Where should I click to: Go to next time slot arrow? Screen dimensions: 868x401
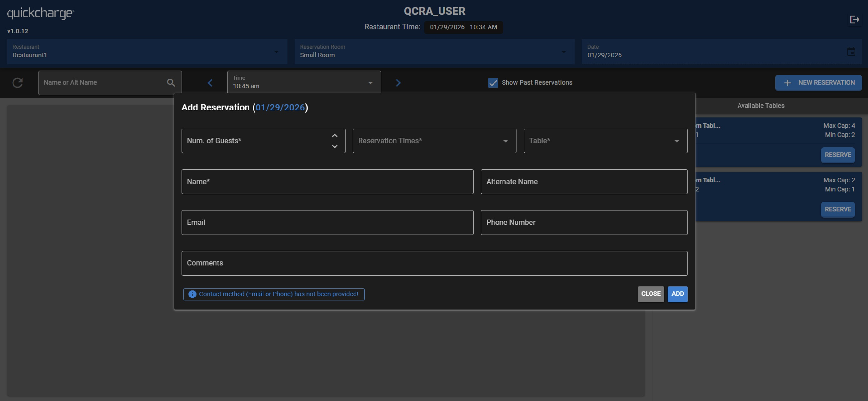(x=398, y=83)
